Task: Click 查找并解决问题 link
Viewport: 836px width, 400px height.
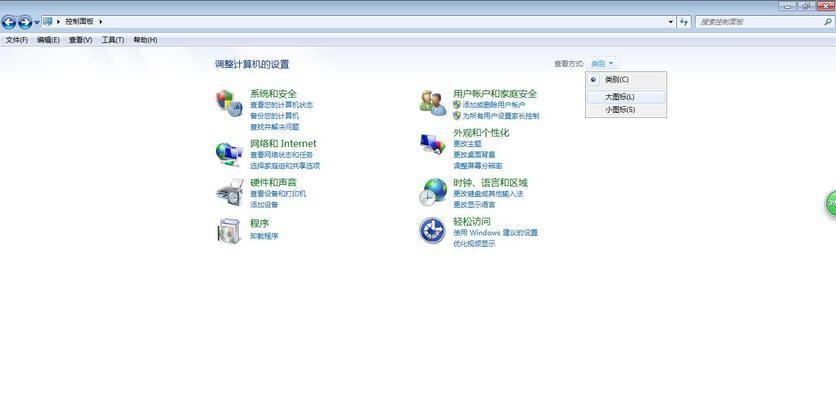Action: (275, 127)
